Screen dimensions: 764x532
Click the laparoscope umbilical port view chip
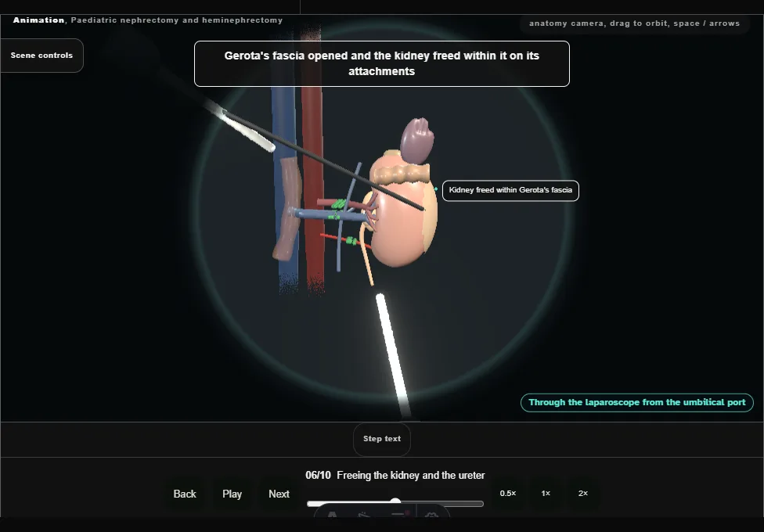point(637,402)
